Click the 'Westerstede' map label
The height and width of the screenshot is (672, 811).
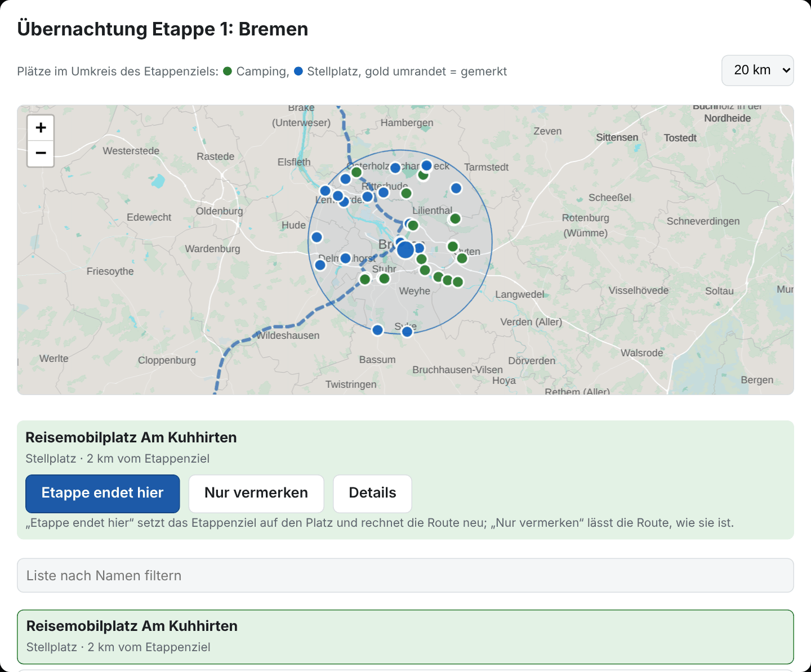point(131,151)
